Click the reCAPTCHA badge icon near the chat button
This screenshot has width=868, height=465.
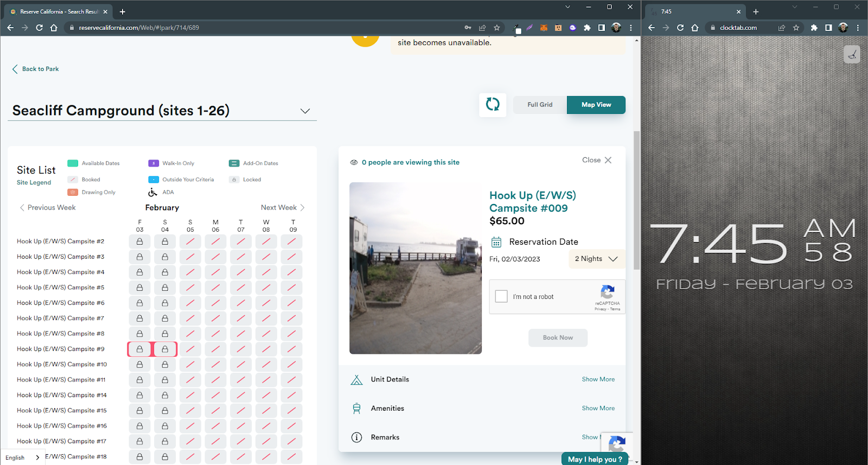click(x=617, y=444)
